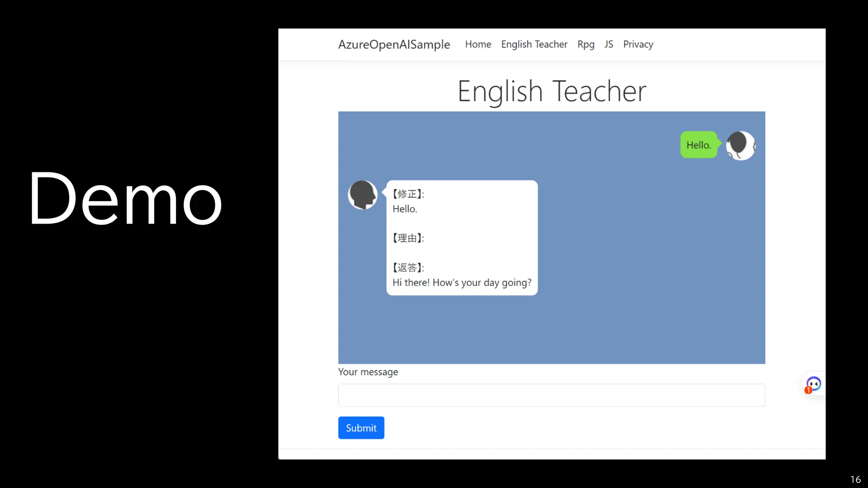Click the slide number 16
868x488 pixels.
pyautogui.click(x=855, y=480)
